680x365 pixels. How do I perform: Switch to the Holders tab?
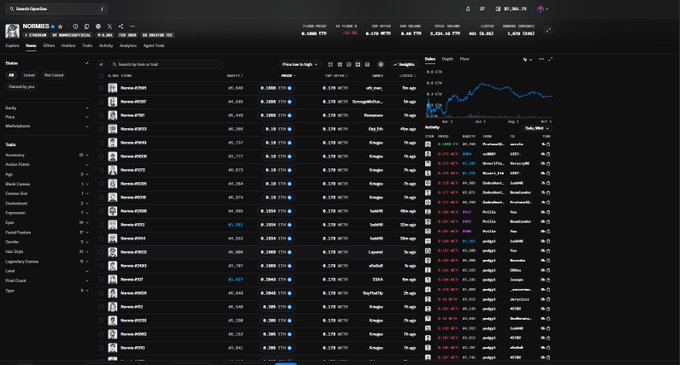tap(68, 46)
